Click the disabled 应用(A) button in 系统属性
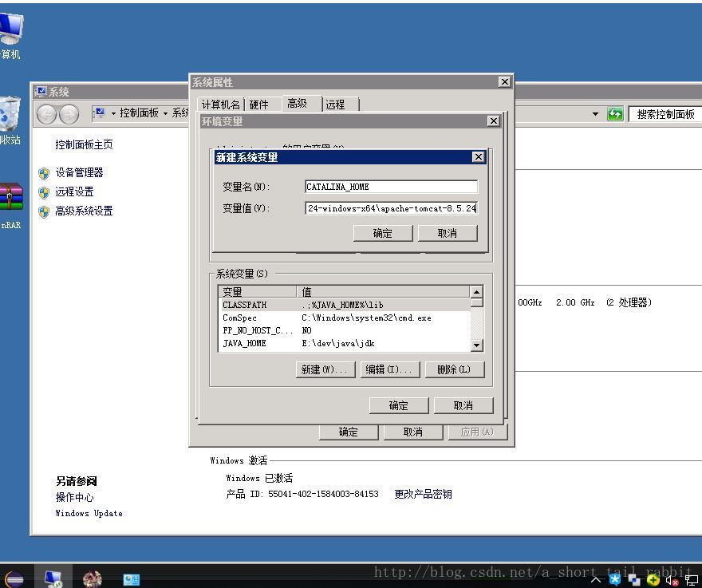The width and height of the screenshot is (702, 588). tap(478, 432)
